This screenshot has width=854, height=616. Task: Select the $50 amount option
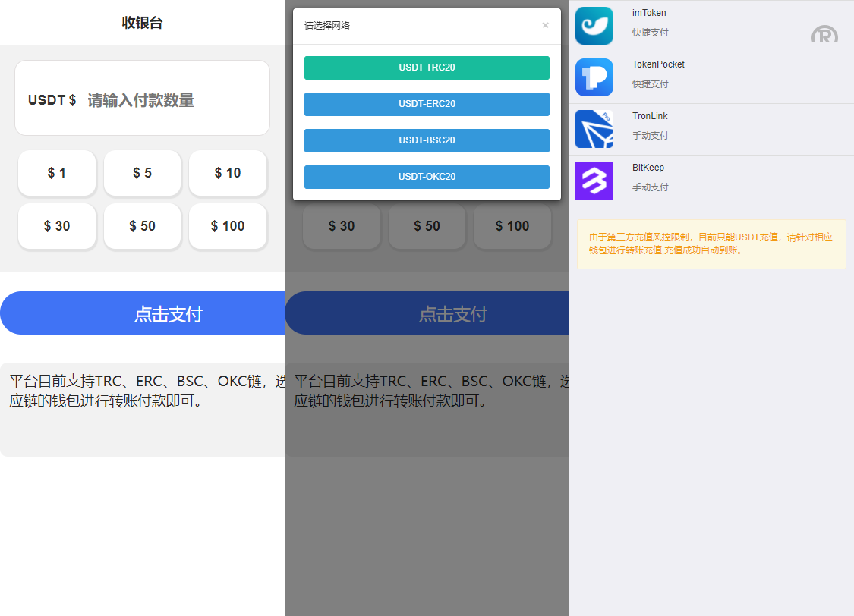(x=142, y=226)
